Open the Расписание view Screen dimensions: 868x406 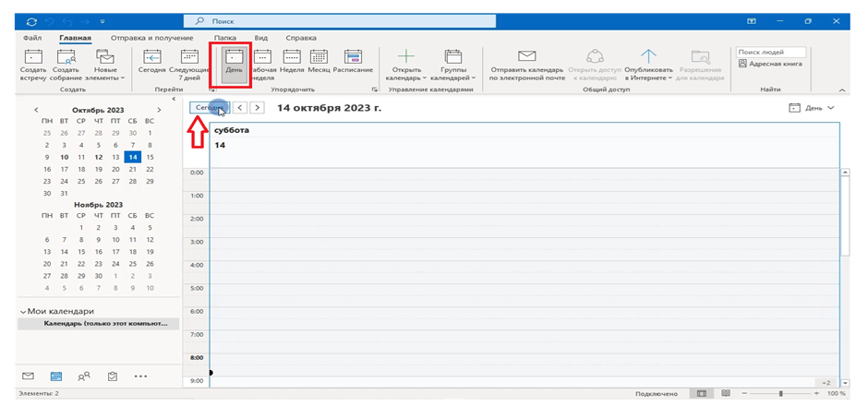tap(353, 63)
